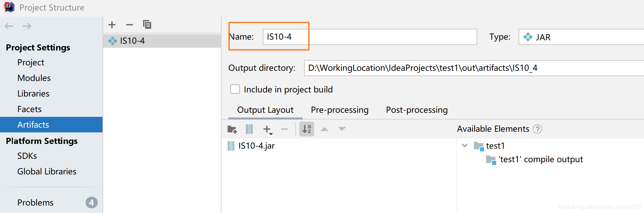
Task: Open Libraries settings page
Action: (33, 94)
